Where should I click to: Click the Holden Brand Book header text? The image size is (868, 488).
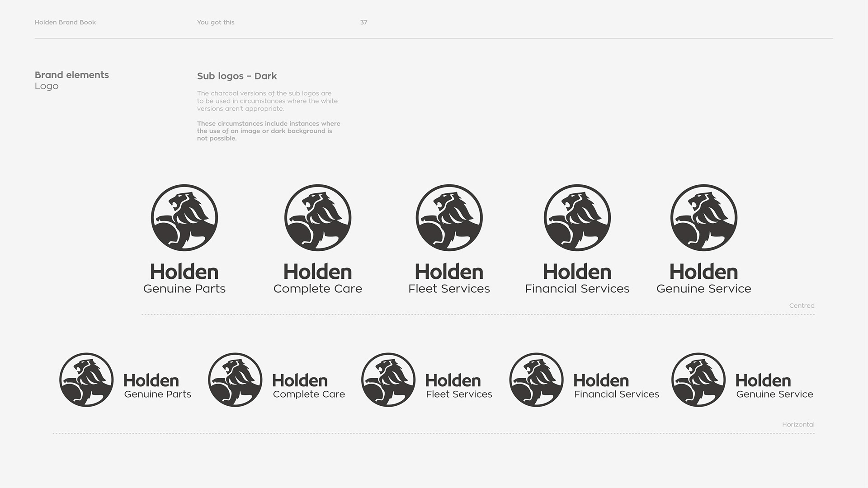click(x=65, y=22)
